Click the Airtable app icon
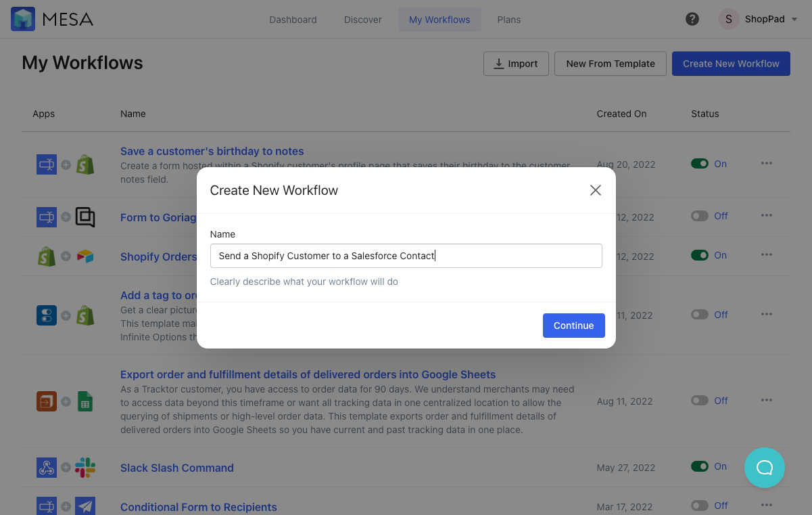Viewport: 812px width, 515px height. tap(85, 256)
